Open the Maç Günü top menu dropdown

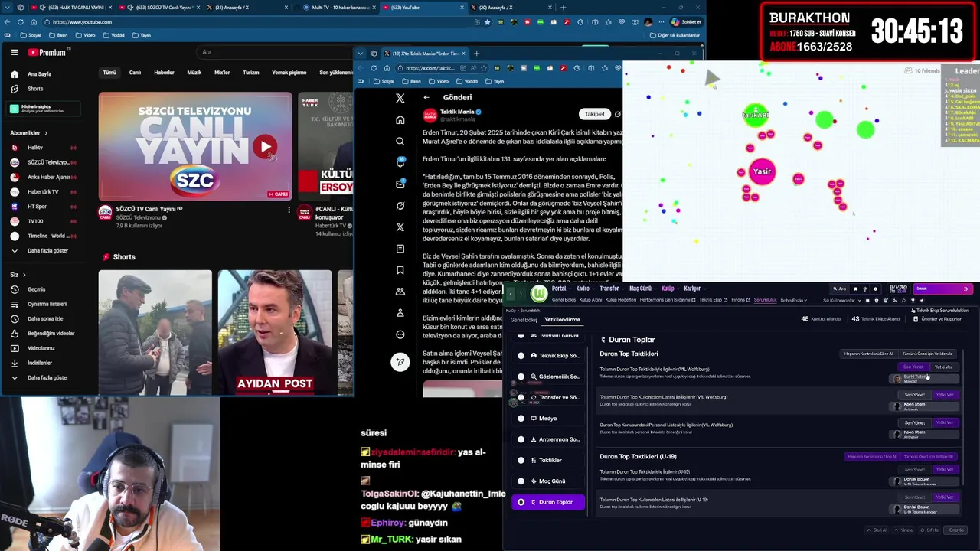pyautogui.click(x=642, y=289)
